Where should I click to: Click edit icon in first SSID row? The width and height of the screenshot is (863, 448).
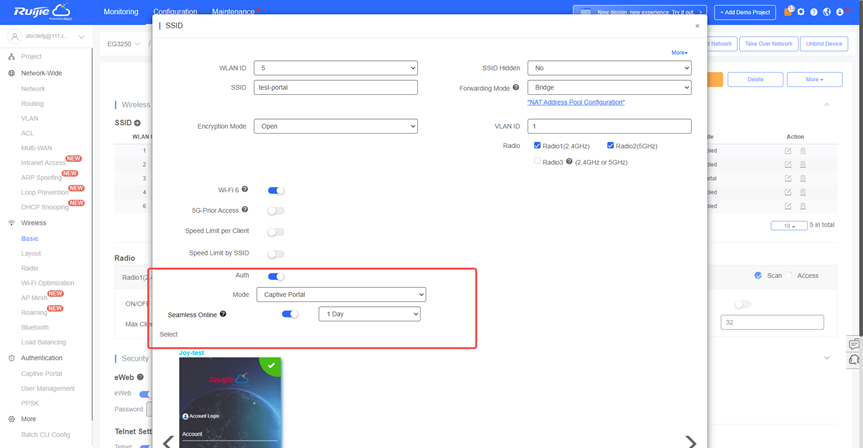[x=788, y=151]
